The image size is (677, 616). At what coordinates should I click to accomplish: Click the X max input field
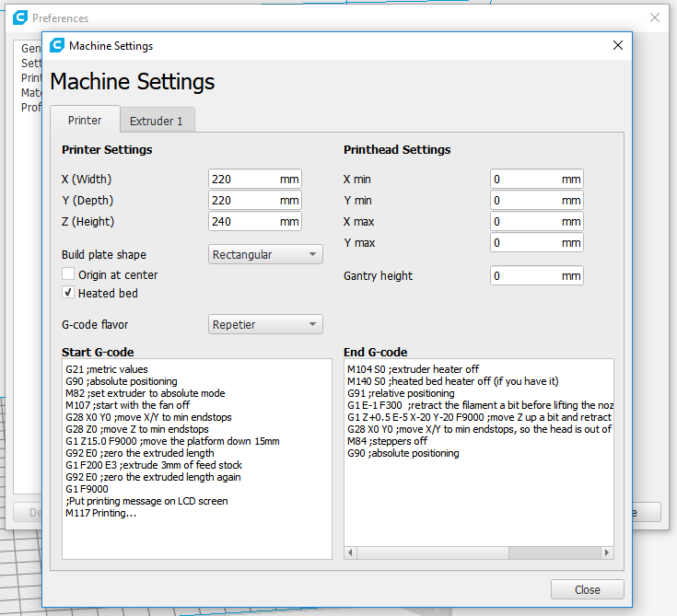point(537,222)
